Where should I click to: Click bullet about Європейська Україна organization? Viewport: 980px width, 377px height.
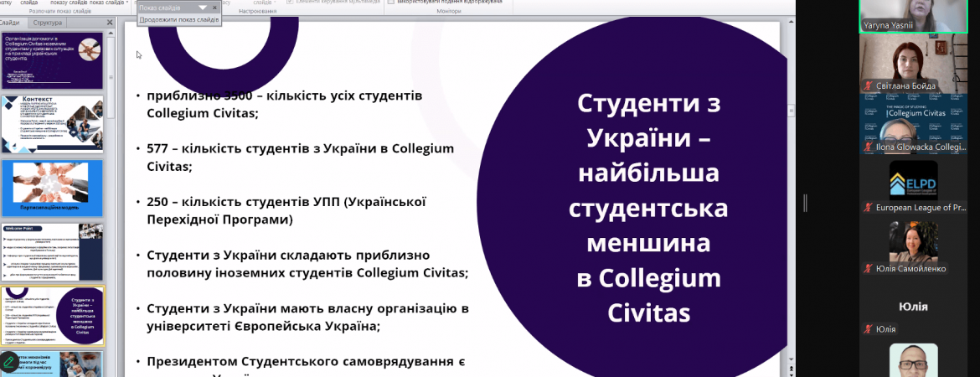(307, 317)
